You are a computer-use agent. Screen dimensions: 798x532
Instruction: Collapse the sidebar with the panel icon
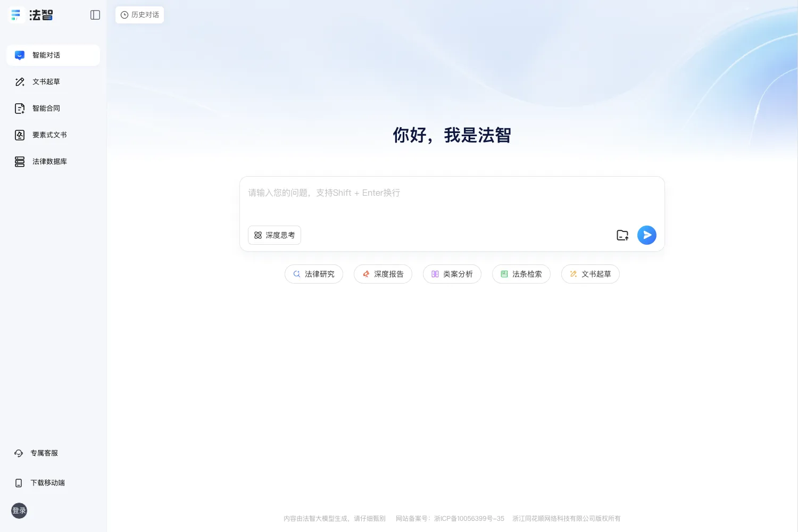click(95, 15)
